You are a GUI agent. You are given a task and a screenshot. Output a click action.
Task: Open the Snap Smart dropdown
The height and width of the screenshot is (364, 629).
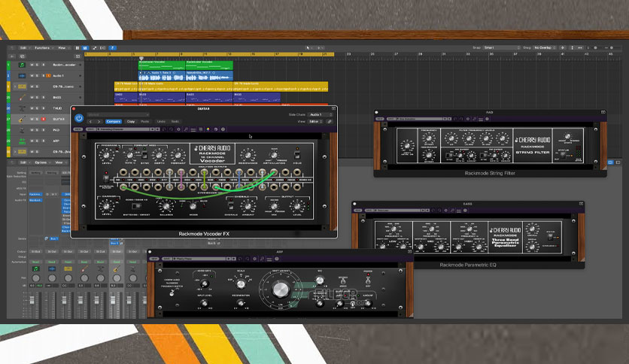pos(501,47)
